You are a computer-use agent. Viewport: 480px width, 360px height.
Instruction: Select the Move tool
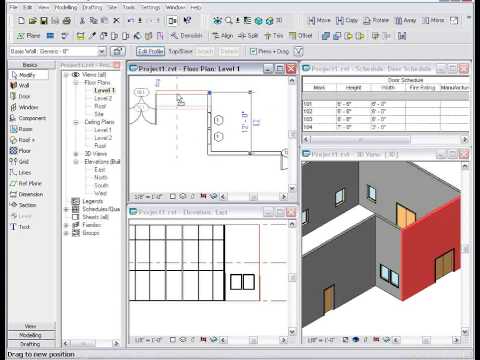click(319, 21)
